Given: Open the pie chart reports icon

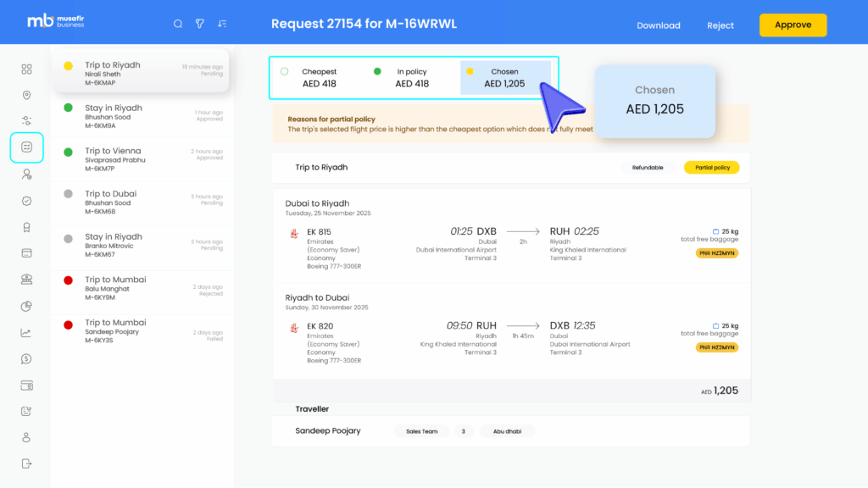Looking at the screenshot, I should point(26,306).
